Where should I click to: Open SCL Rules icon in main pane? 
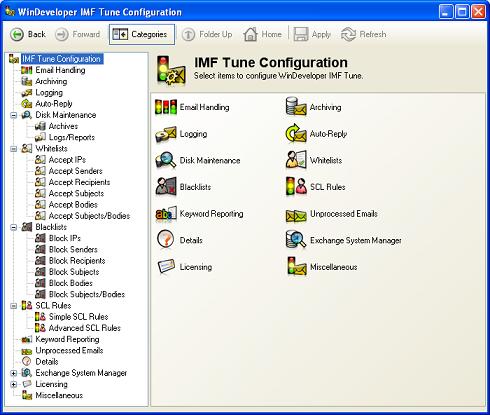296,186
